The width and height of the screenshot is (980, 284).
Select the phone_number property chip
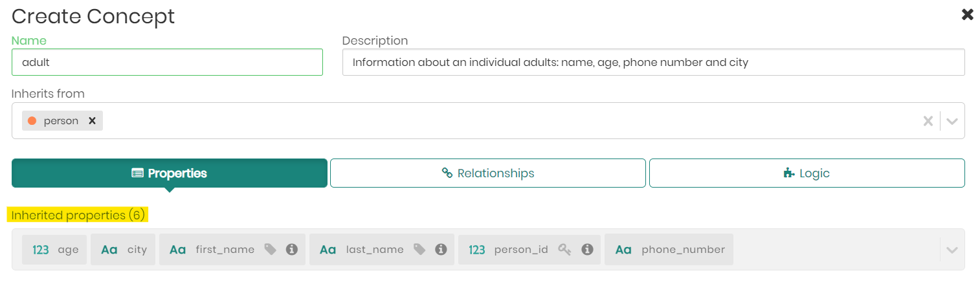pos(669,250)
